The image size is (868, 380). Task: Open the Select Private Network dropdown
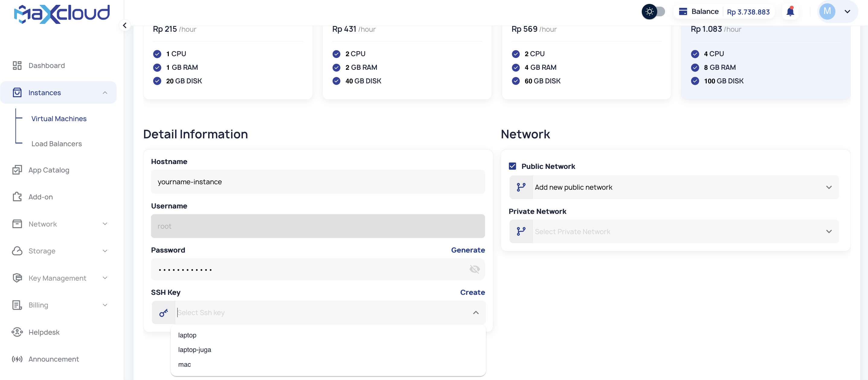674,231
